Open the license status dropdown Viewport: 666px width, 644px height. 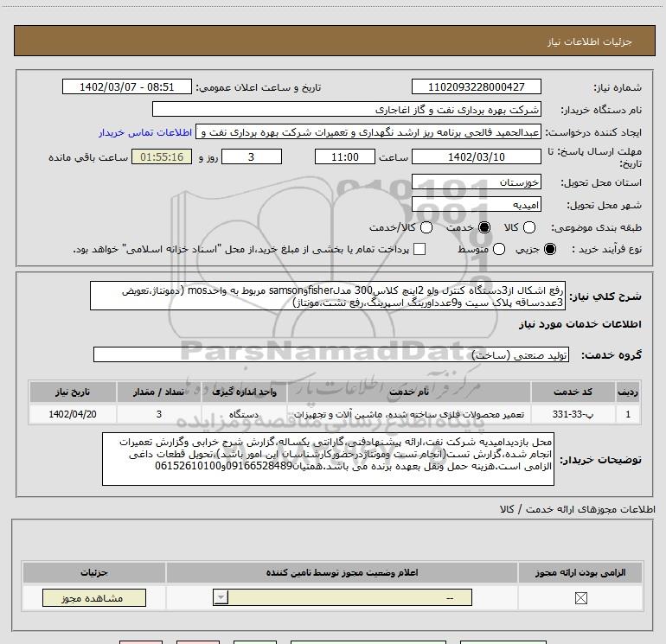click(x=343, y=597)
